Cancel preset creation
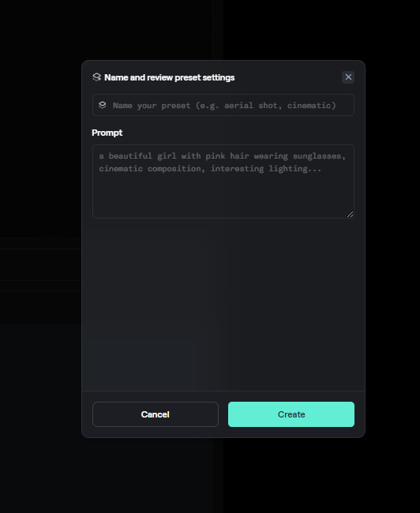 (156, 414)
